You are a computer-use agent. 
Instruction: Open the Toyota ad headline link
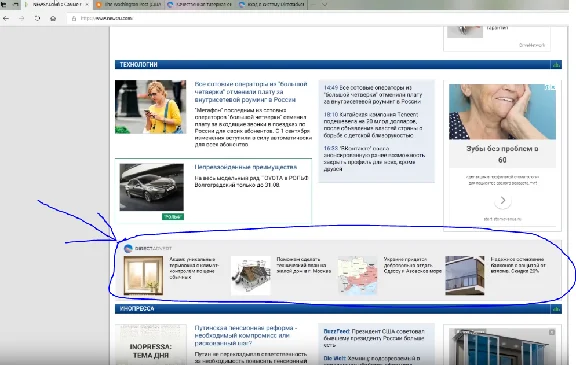click(x=246, y=167)
